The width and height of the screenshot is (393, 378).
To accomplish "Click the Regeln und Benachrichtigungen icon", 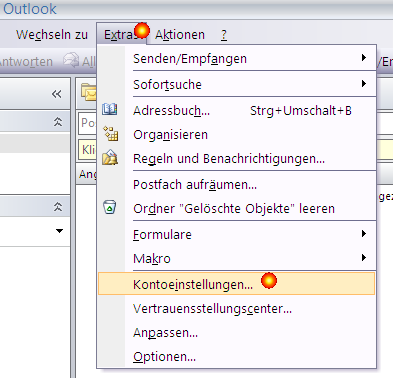I will (x=110, y=157).
